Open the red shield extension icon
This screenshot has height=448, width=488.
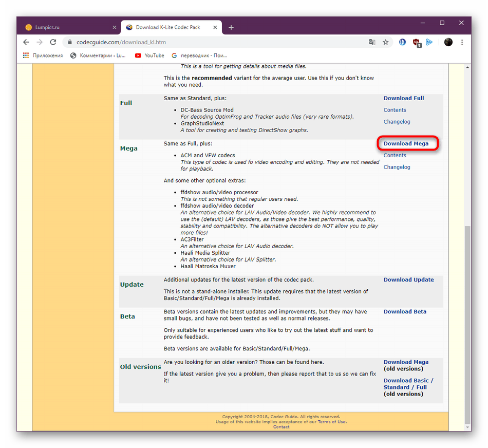tap(417, 42)
